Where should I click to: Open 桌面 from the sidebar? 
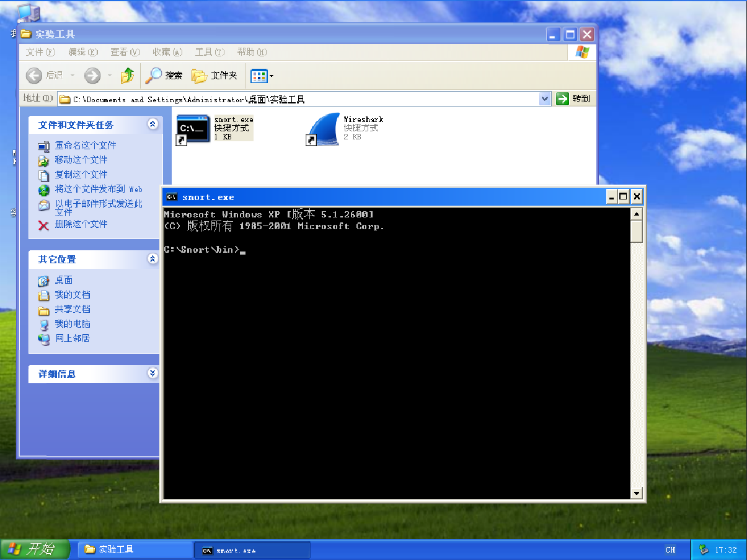(x=63, y=280)
